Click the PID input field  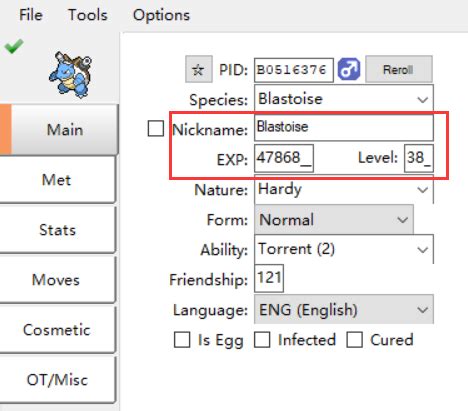coord(294,70)
